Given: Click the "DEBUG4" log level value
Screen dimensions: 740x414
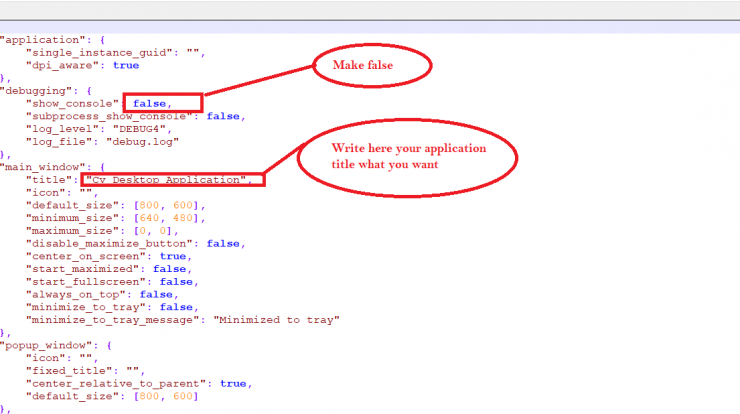Looking at the screenshot, I should click(x=139, y=129).
